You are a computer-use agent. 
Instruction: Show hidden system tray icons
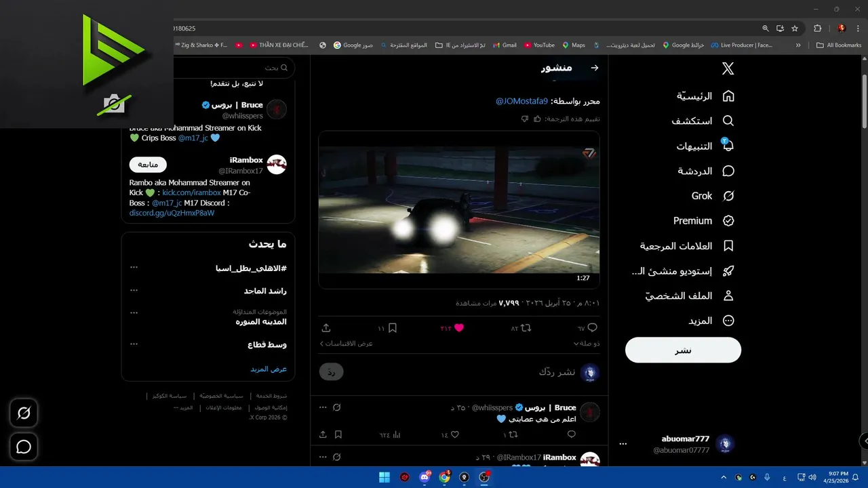click(x=723, y=477)
